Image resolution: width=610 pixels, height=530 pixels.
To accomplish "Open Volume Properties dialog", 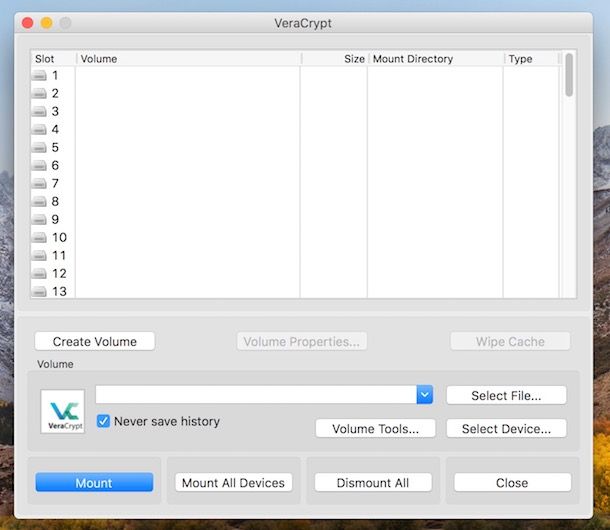I will (301, 341).
